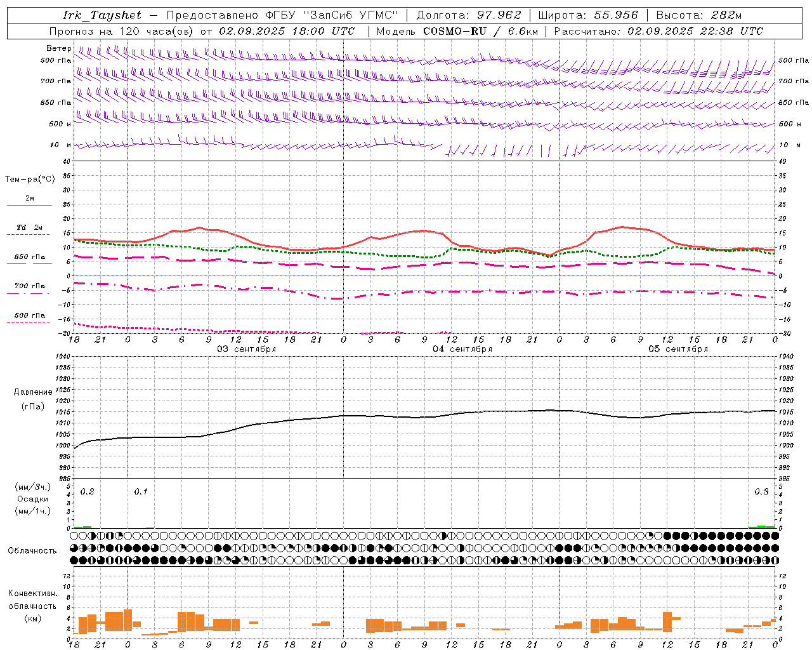Viewport: 812px width, 650px height.
Task: Click the Давление chart label
Action: (33, 392)
